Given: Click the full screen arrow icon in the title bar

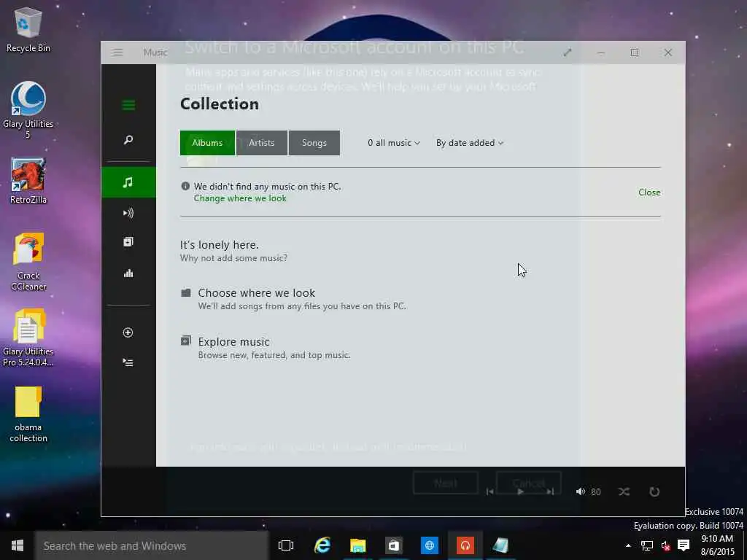Looking at the screenshot, I should coord(567,52).
